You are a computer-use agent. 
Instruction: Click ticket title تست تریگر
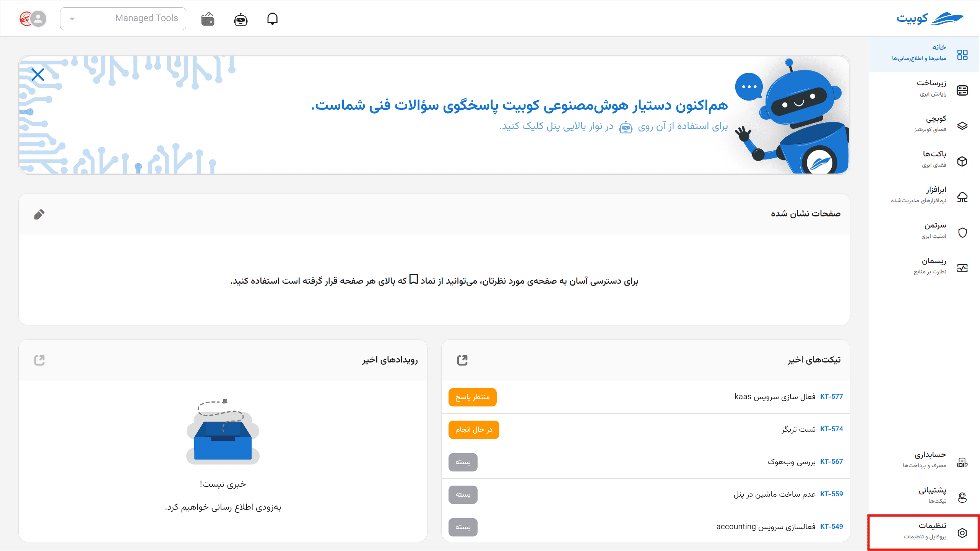798,429
